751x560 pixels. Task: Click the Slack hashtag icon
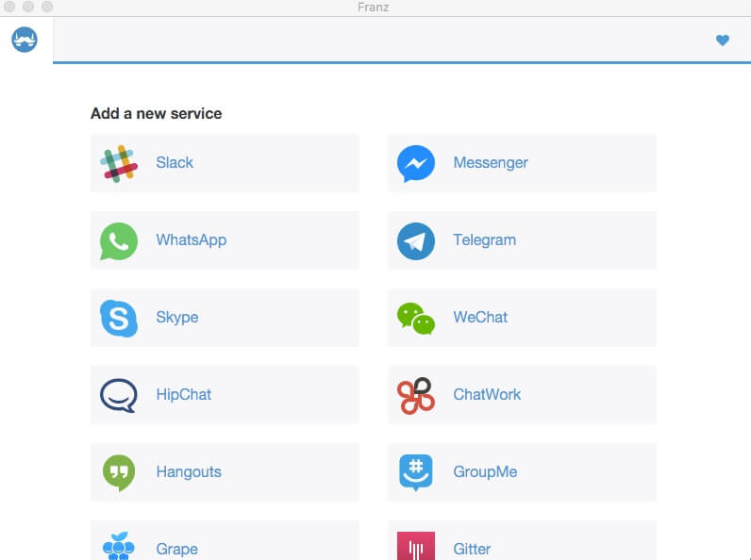119,163
